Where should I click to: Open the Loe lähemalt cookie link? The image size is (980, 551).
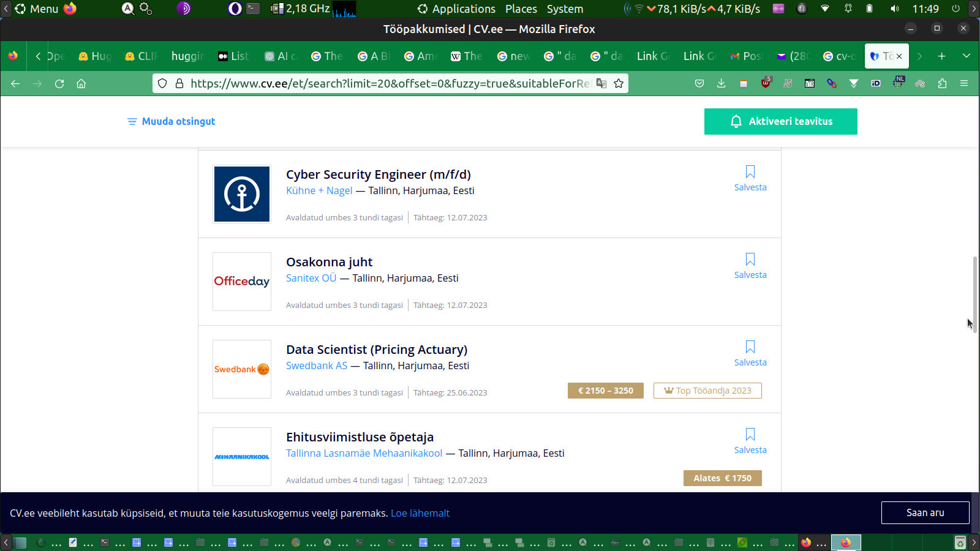click(420, 513)
